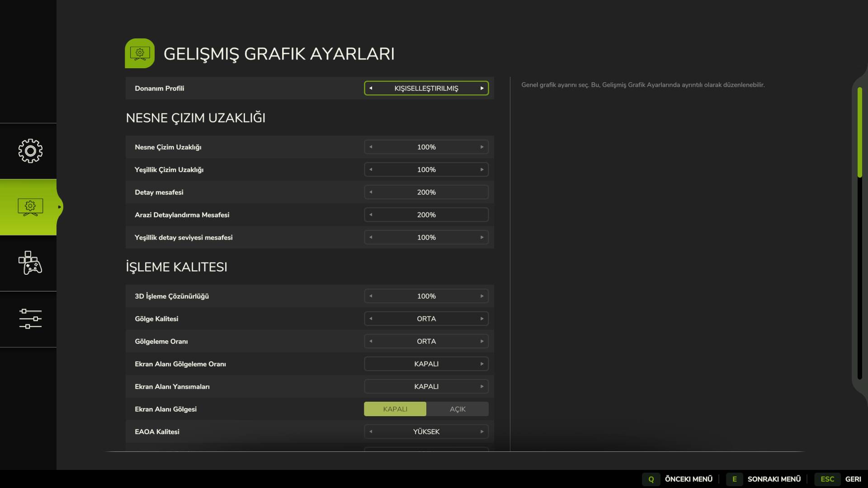Open the general settings gear sidebar icon

pos(30,151)
